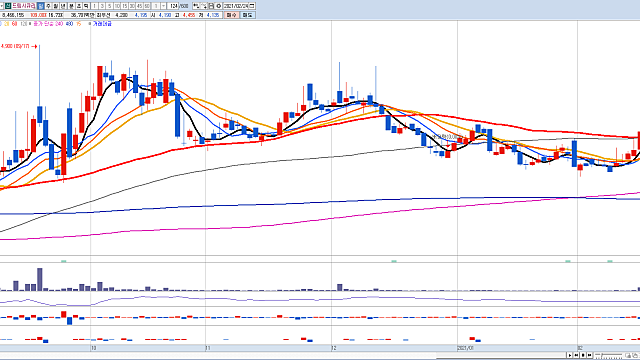Open the custom interval dropdown arrow
The width and height of the screenshot is (640, 360).
[163, 6]
